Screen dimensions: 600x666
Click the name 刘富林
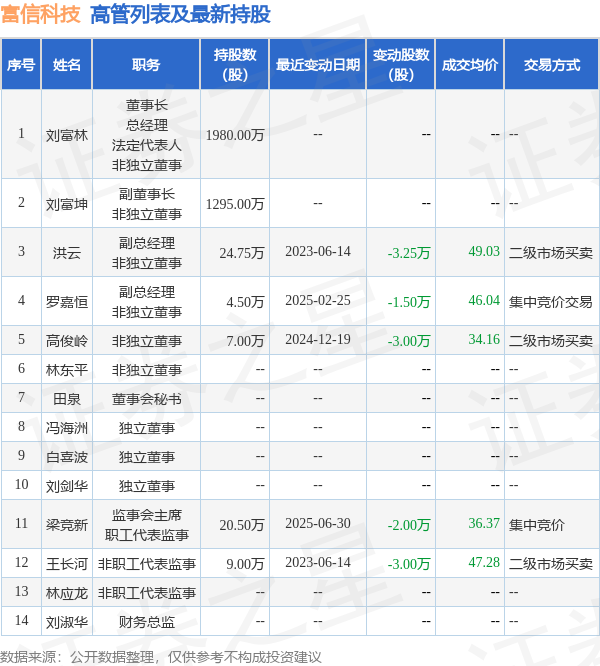[67, 135]
